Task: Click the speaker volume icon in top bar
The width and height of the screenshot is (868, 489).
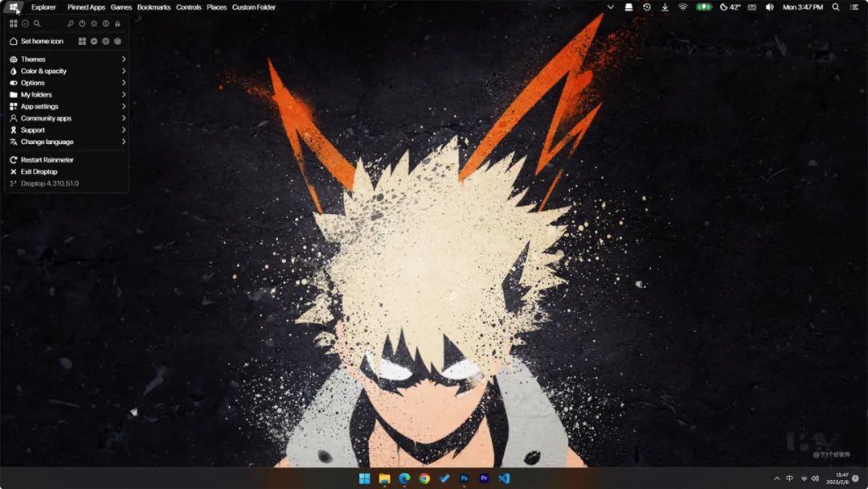Action: click(769, 7)
